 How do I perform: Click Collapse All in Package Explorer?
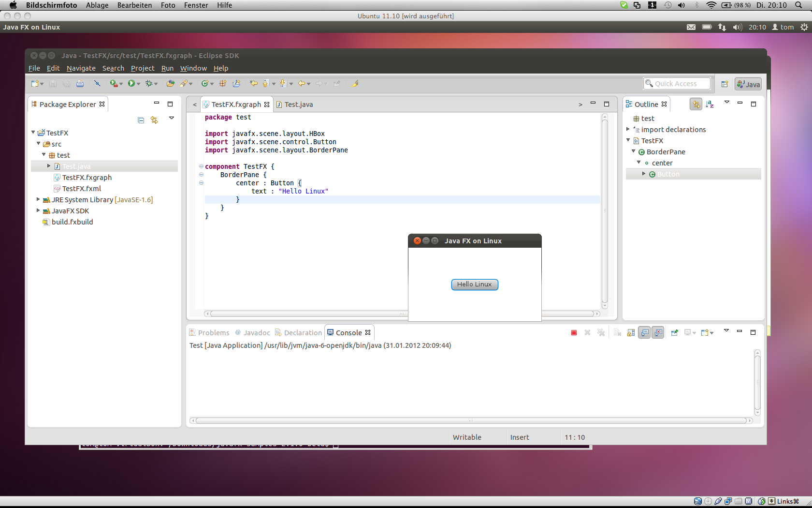[141, 120]
